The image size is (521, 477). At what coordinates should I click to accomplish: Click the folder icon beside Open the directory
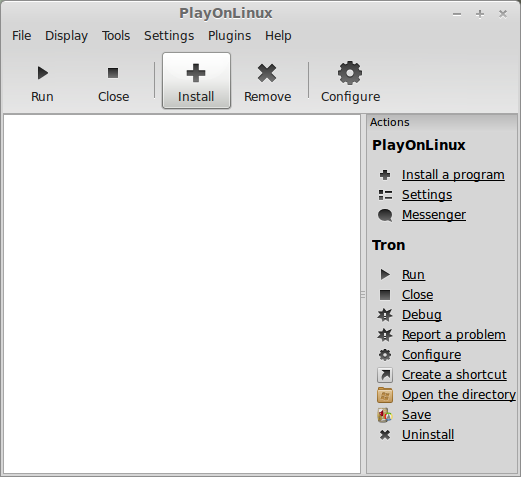click(x=385, y=395)
